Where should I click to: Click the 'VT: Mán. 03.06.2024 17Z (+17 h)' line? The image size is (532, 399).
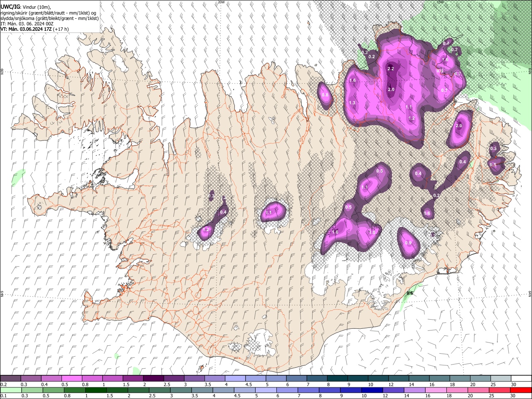(35, 29)
